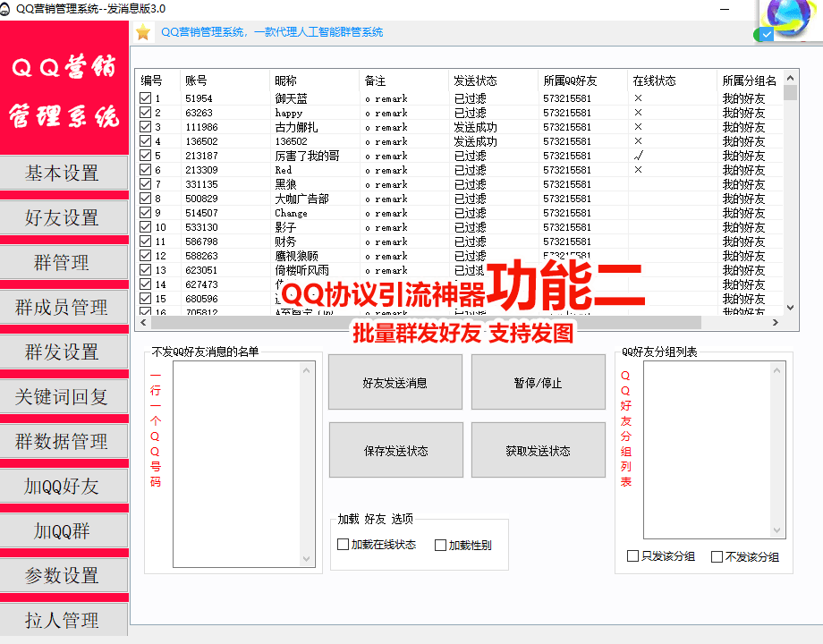823x644 pixels.
Task: Enable 加载在线状态 option
Action: click(343, 545)
